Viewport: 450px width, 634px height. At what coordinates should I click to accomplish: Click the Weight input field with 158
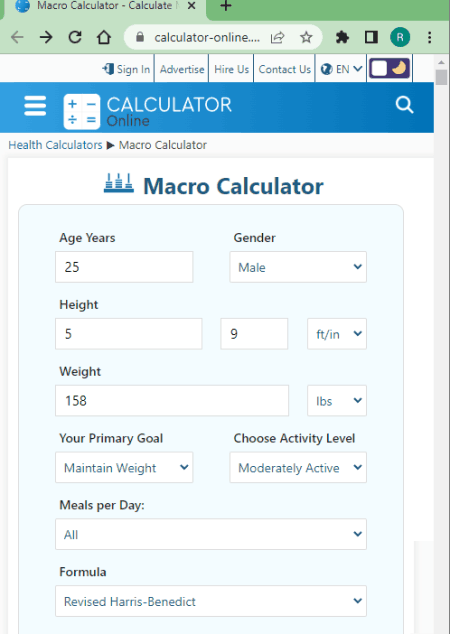point(172,401)
